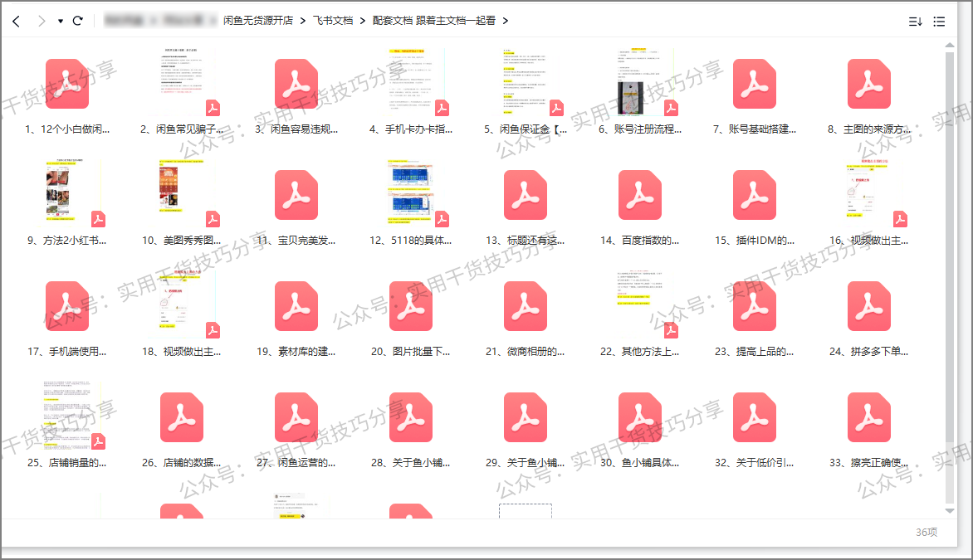Screen dimensions: 973x560
Task: Select the 宝贝完美发 file thumbnail
Action: 296,194
